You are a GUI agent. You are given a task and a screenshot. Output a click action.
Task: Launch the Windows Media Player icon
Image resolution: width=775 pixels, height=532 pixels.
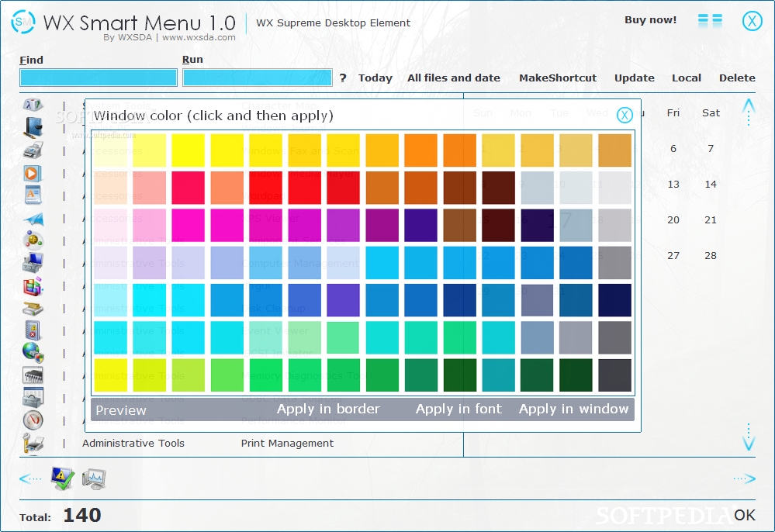click(x=33, y=173)
